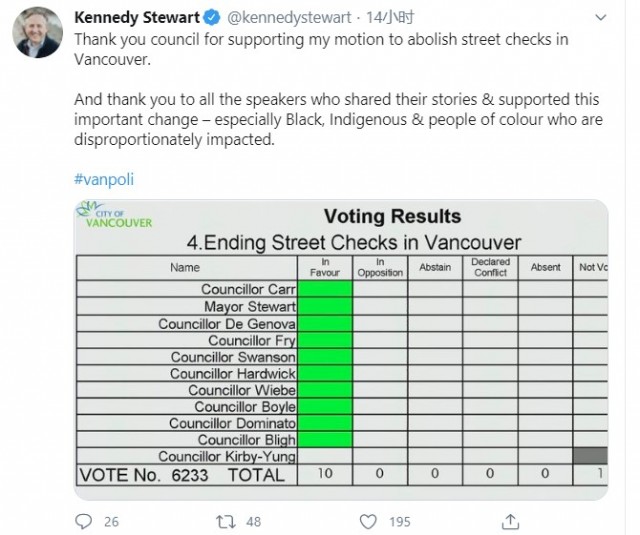Expand the tweet options chevron
Viewport: 640px width, 535px height.
click(x=600, y=18)
